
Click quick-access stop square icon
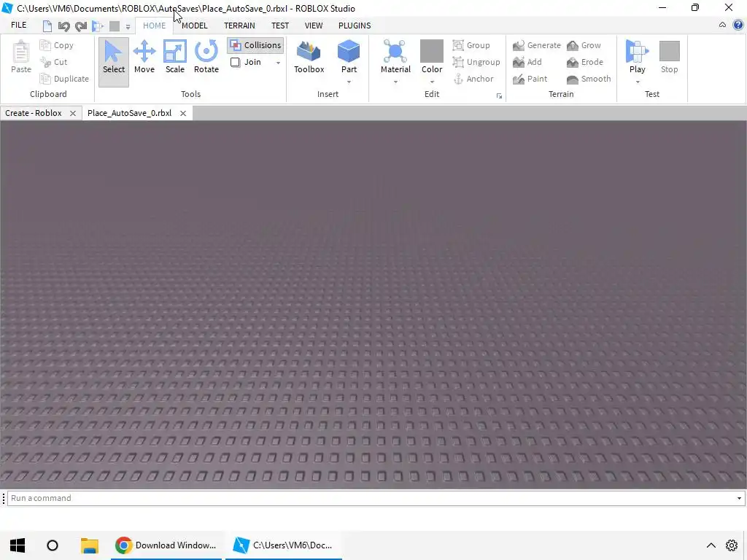(x=115, y=26)
